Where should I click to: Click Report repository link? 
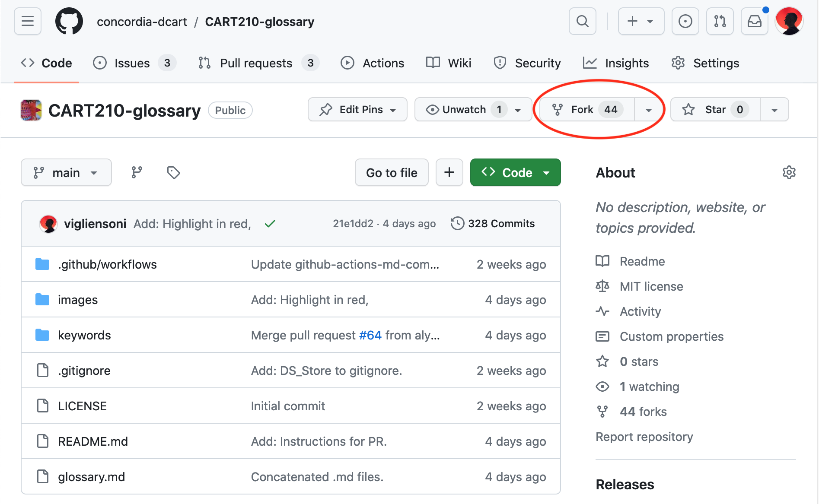[644, 437]
